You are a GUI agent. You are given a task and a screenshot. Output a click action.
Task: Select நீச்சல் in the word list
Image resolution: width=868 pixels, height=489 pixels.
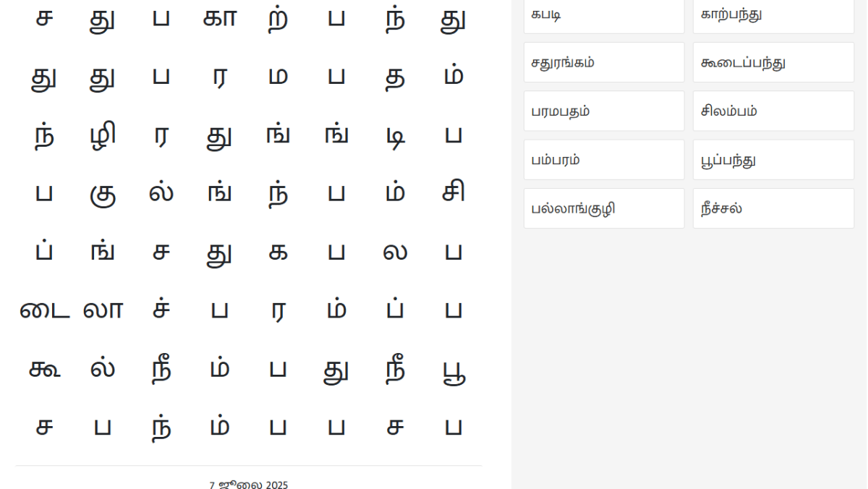[x=773, y=208]
